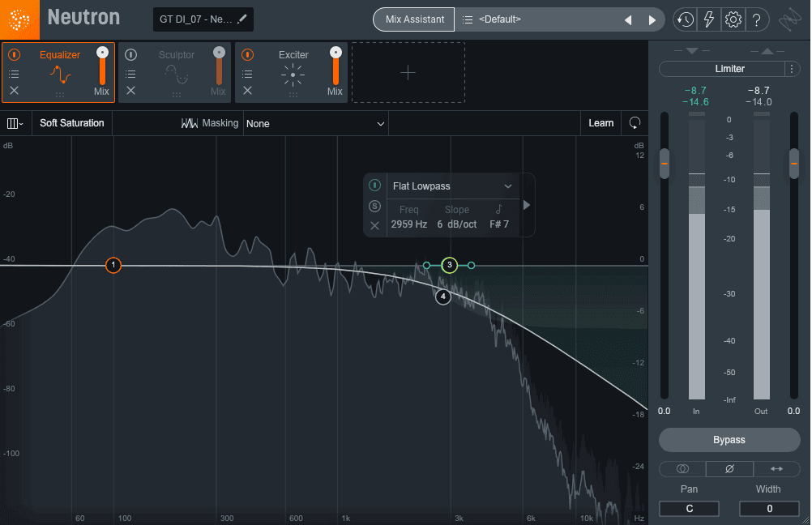Click the F# 7 note value
The image size is (812, 525).
coord(499,224)
